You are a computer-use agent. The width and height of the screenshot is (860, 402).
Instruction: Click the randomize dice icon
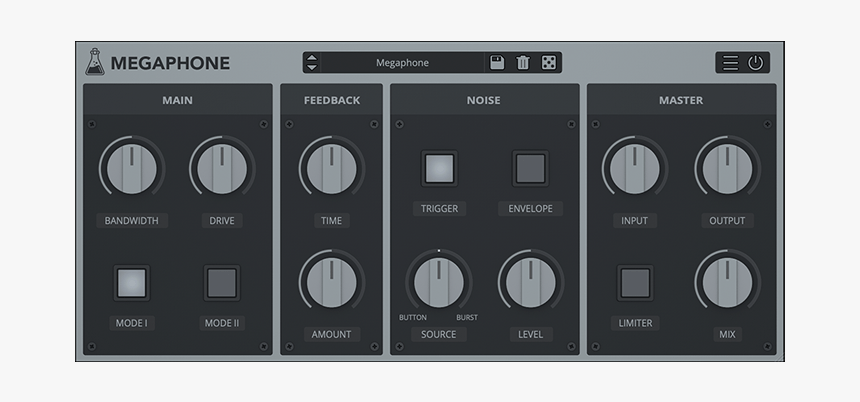(549, 63)
